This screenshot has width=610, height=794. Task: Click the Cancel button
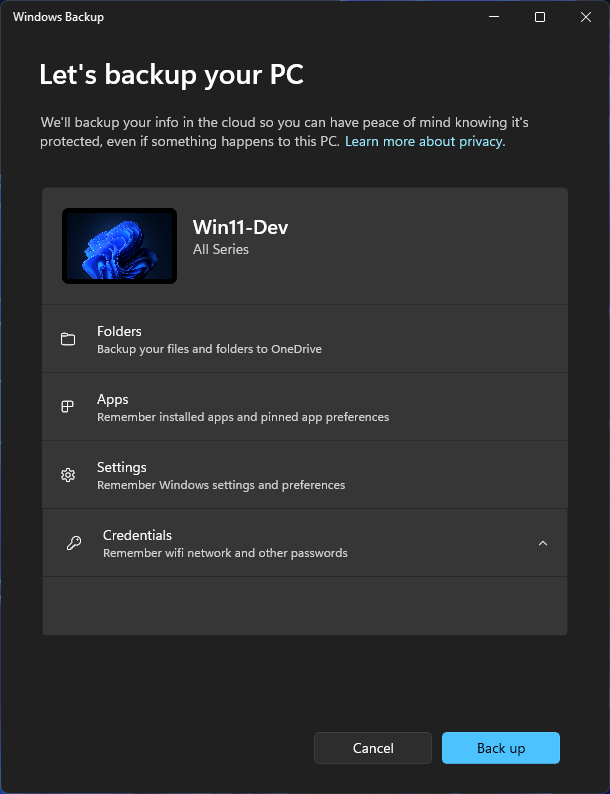[373, 748]
